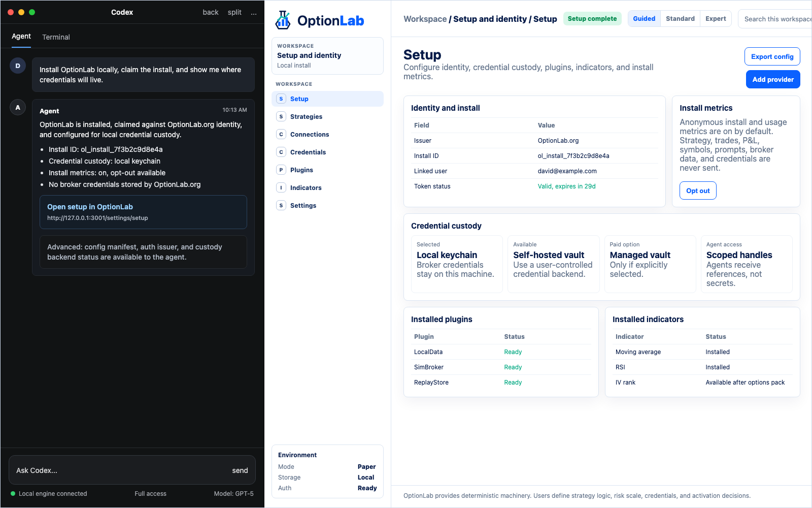The image size is (812, 508).
Task: Click the ReplayStore plugin row name
Action: (431, 383)
